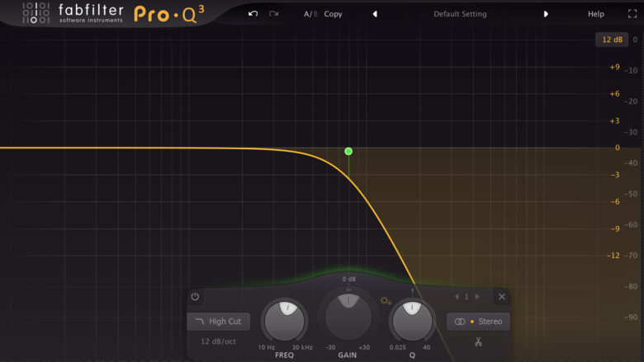Click the scissors split band icon
644x362 pixels.
(478, 341)
